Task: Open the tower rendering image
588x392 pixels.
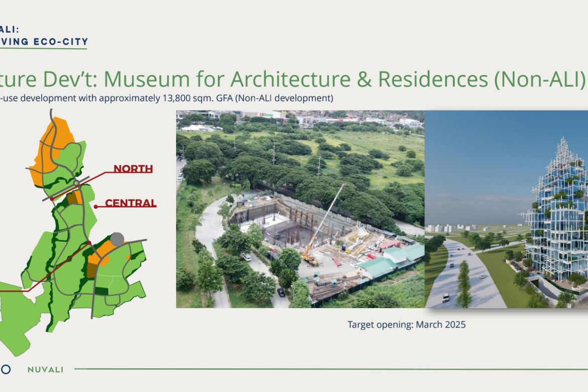Action: point(506,209)
